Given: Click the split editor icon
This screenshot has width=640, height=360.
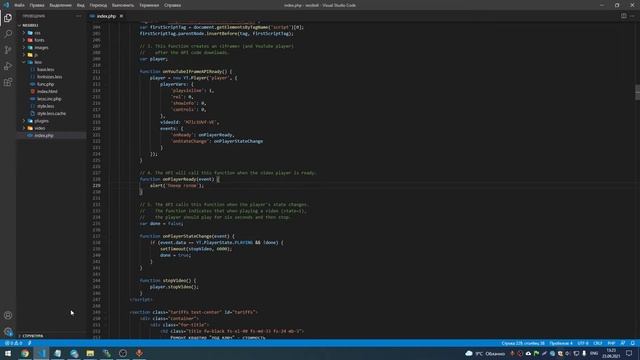Looking at the screenshot, I should (624, 16).
